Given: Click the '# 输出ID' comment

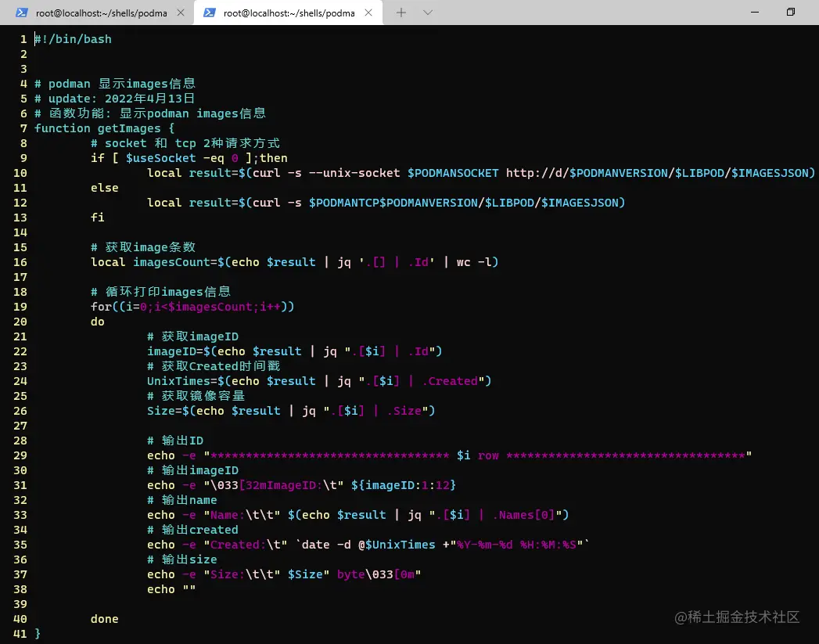Looking at the screenshot, I should 175,441.
